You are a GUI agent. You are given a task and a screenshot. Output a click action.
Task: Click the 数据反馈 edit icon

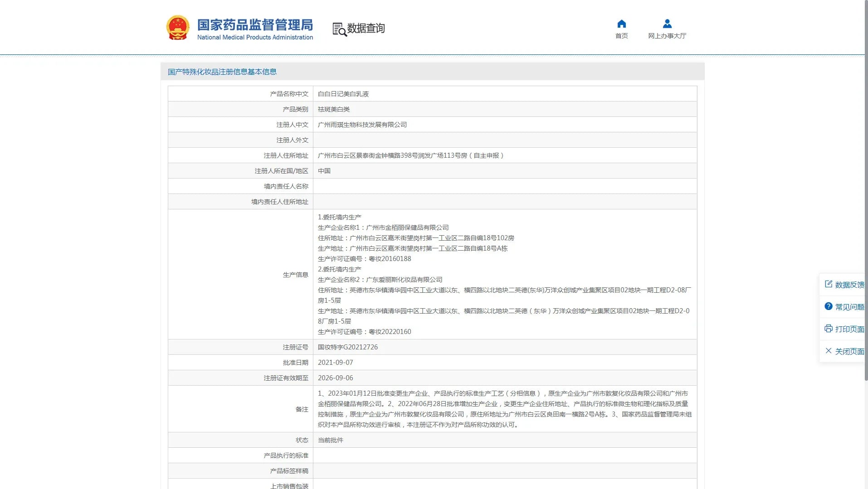coord(829,284)
